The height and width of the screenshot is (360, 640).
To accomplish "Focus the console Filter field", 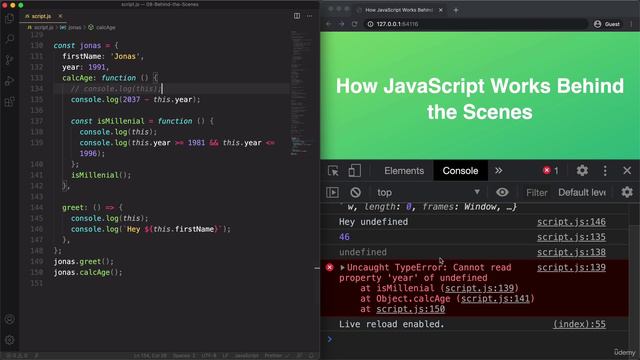I will click(537, 192).
